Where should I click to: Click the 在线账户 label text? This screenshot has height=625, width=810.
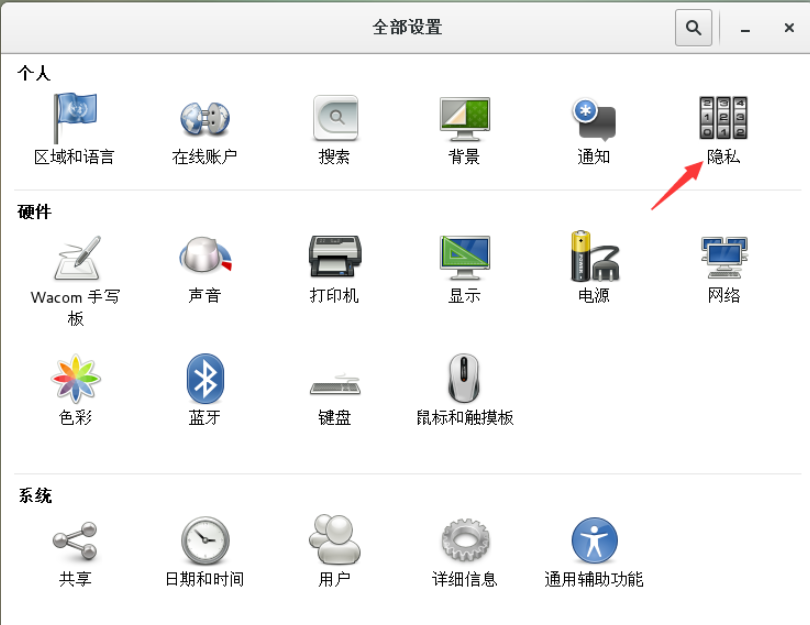205,157
